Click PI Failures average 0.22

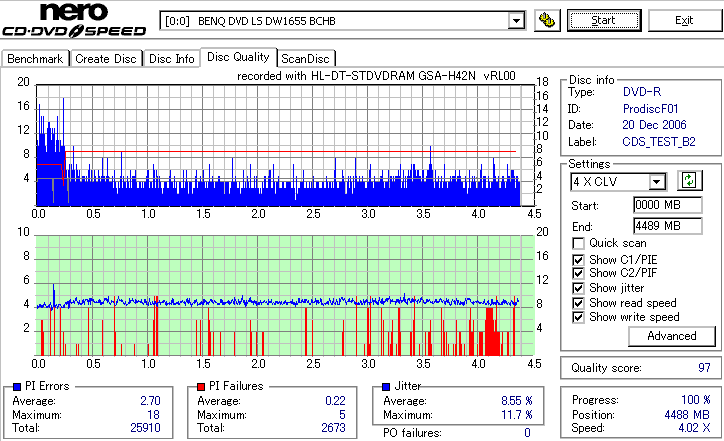tap(335, 401)
